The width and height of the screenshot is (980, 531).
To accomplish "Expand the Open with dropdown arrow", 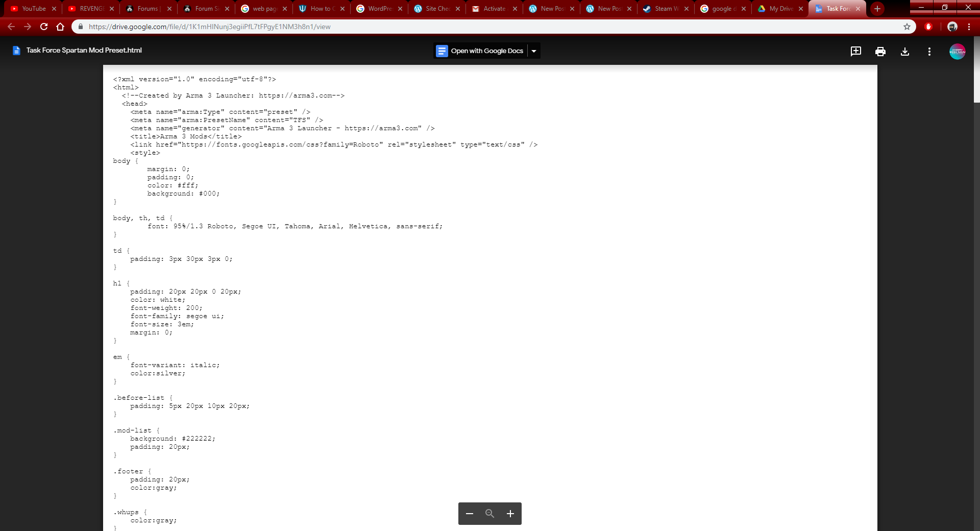I will 534,51.
